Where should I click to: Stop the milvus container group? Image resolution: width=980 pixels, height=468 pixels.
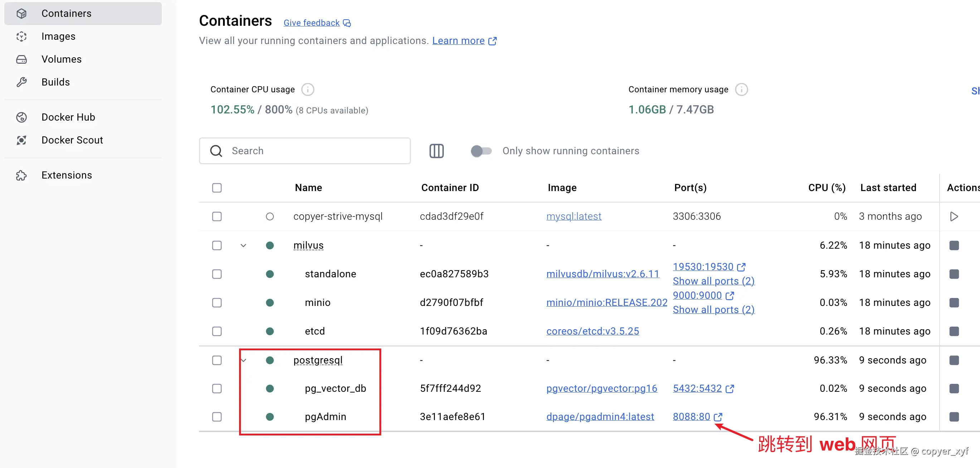click(954, 245)
